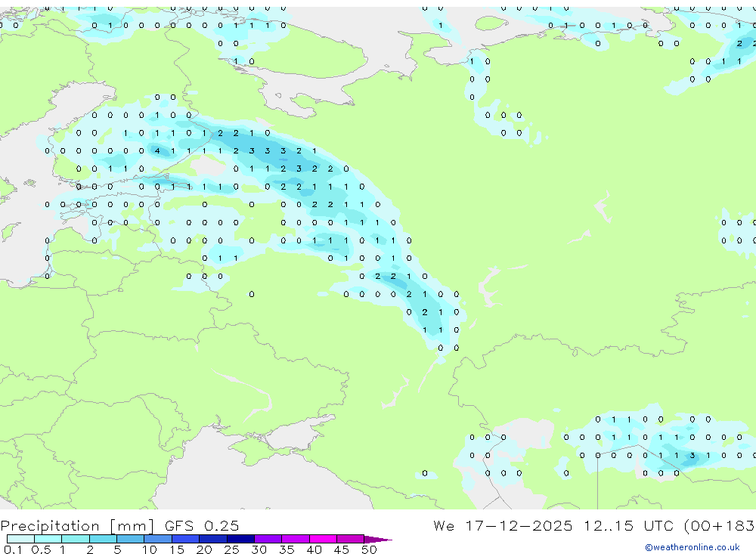The image size is (756, 554).
Task: Click the "GFS 0.25" model label
Action: tap(202, 525)
